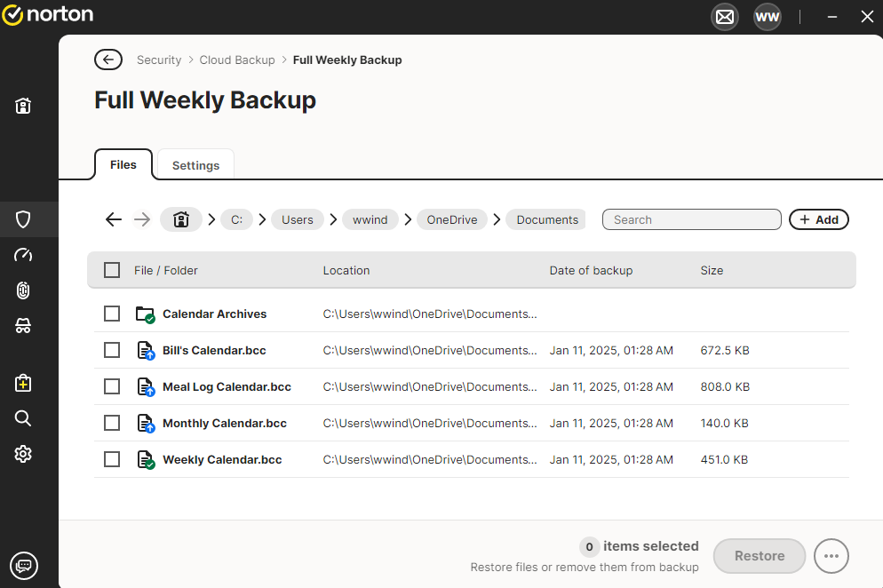Tick the Weekly Calendar.bcc checkbox
This screenshot has width=883, height=588.
(112, 459)
